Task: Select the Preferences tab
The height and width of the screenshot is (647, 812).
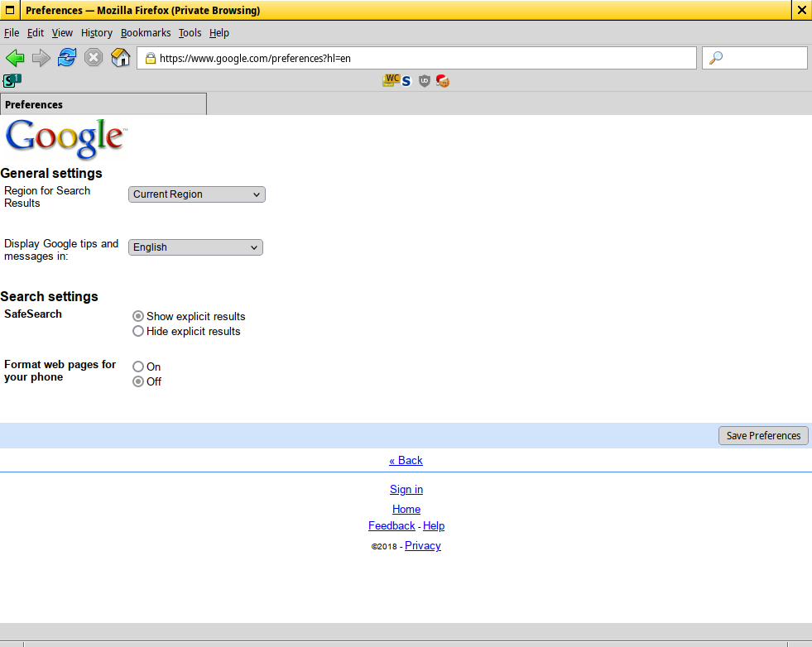Action: pyautogui.click(x=103, y=104)
